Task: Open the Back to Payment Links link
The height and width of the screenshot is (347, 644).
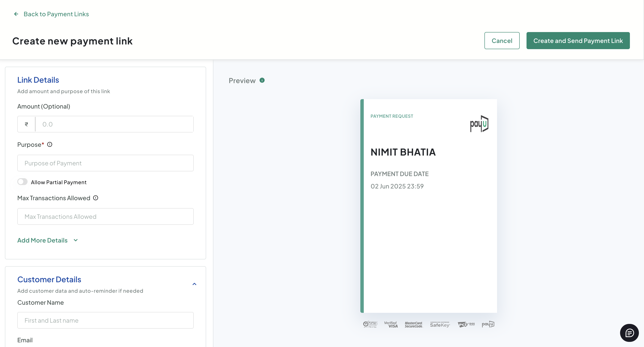Action: point(56,14)
